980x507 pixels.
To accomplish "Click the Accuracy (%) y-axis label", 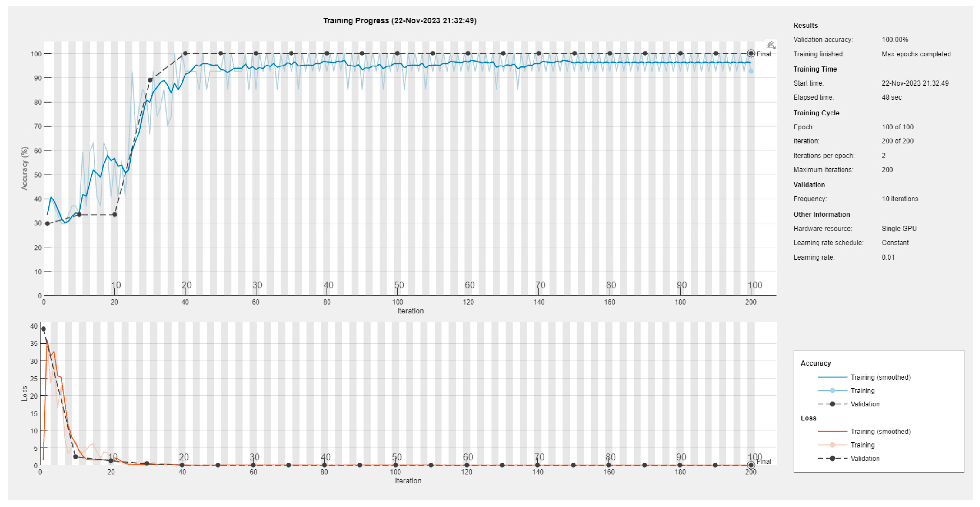I will 25,168.
